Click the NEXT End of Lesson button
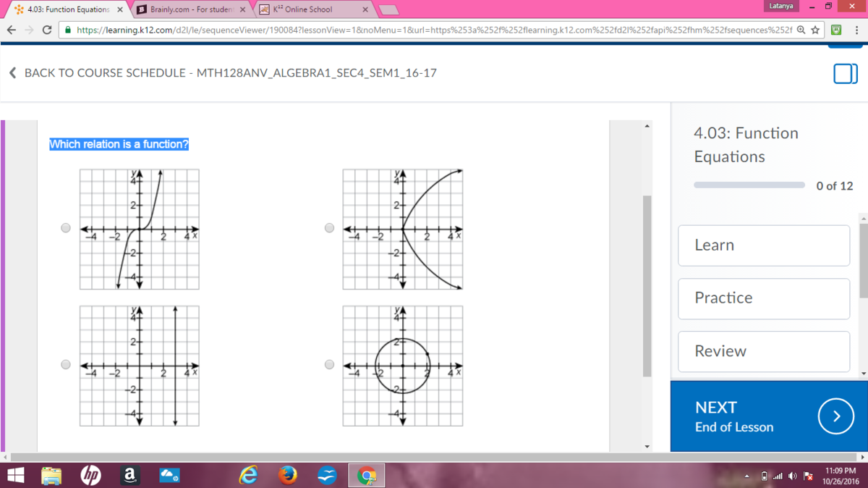The image size is (868, 488). 770,416
